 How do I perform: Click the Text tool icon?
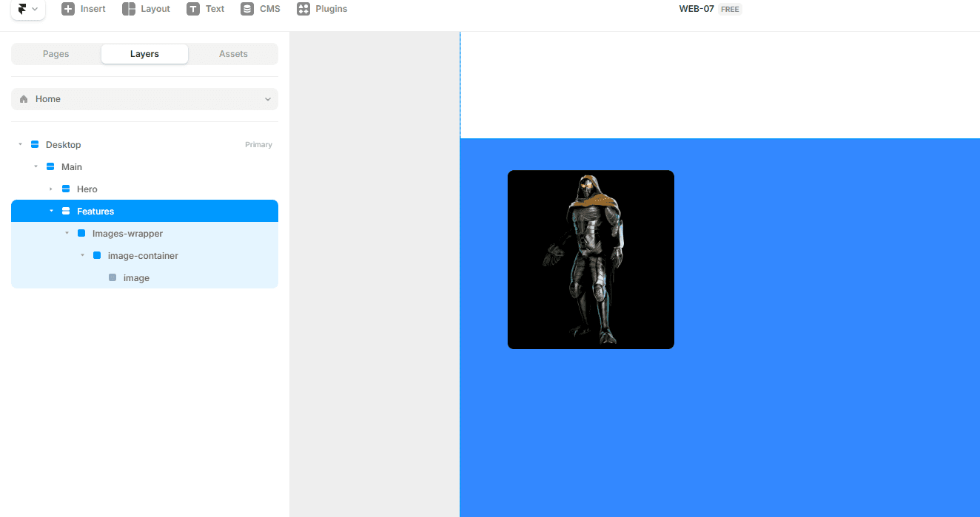[x=193, y=9]
